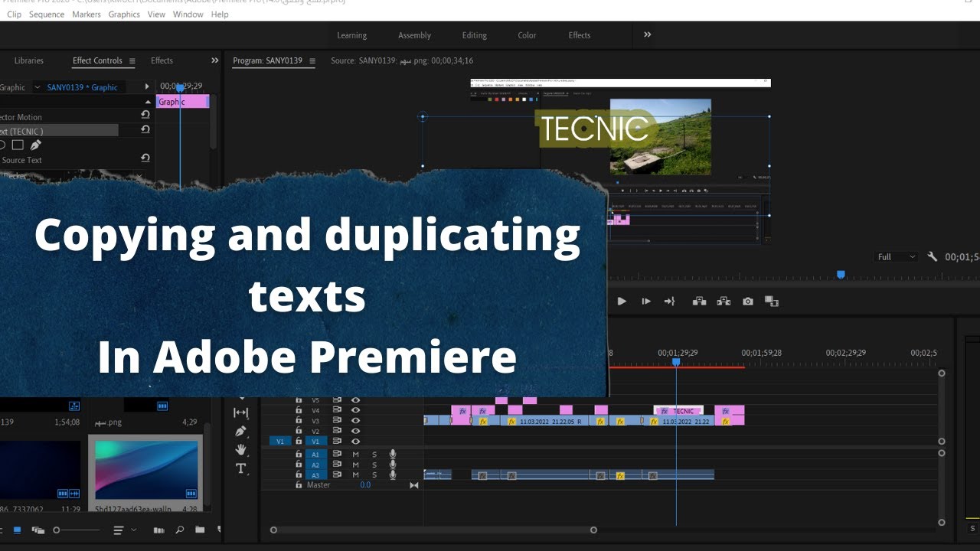This screenshot has width=980, height=551.
Task: Select the Hand tool in the toolbar
Action: [x=241, y=450]
